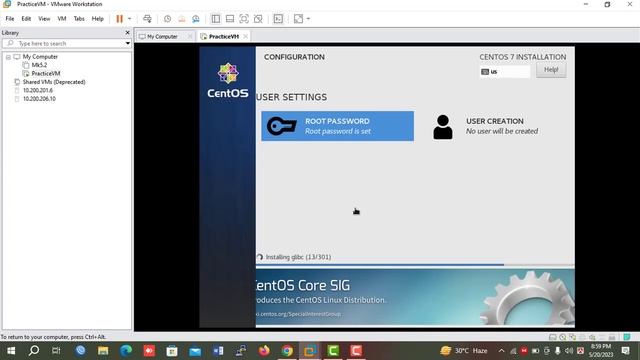Select the Mk5.2 virtual machine

click(x=39, y=65)
